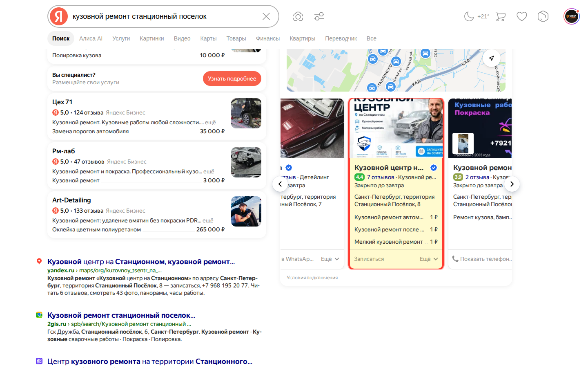Switch to the Карты tab
This screenshot has width=588, height=368.
(208, 38)
